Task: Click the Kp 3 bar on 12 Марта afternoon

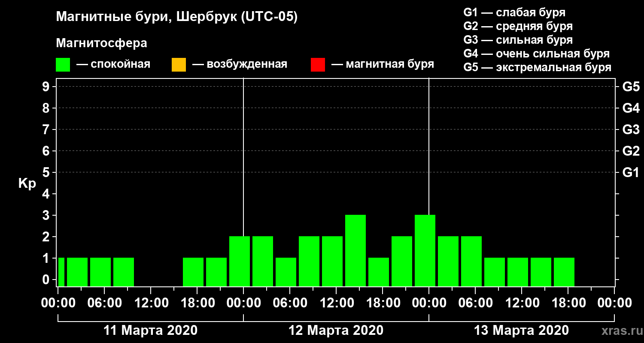Action: click(355, 250)
